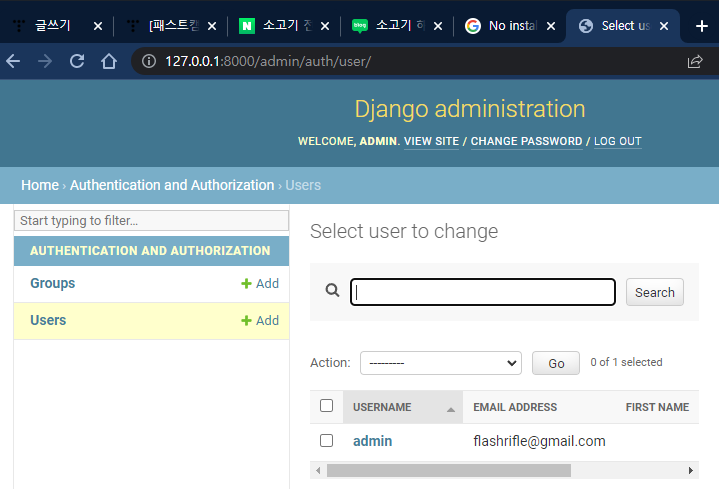Click the Go button
This screenshot has width=719, height=489.
(x=556, y=363)
